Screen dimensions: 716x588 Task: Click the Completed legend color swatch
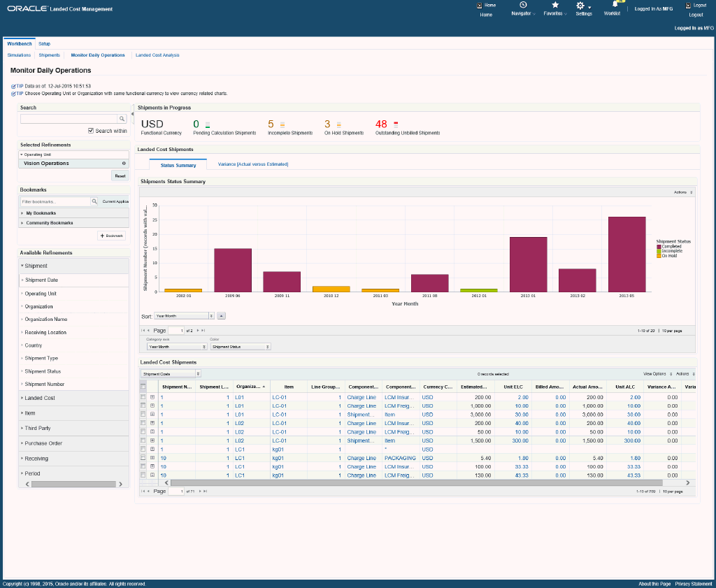659,247
